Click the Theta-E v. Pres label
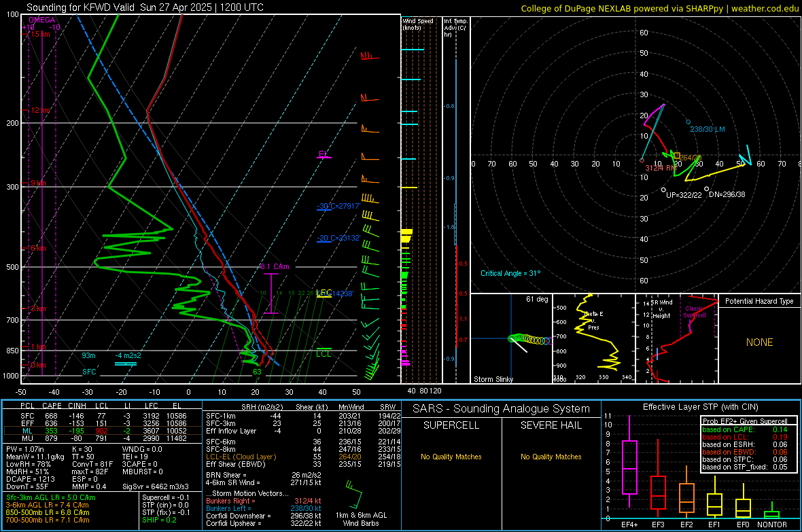 coord(593,320)
